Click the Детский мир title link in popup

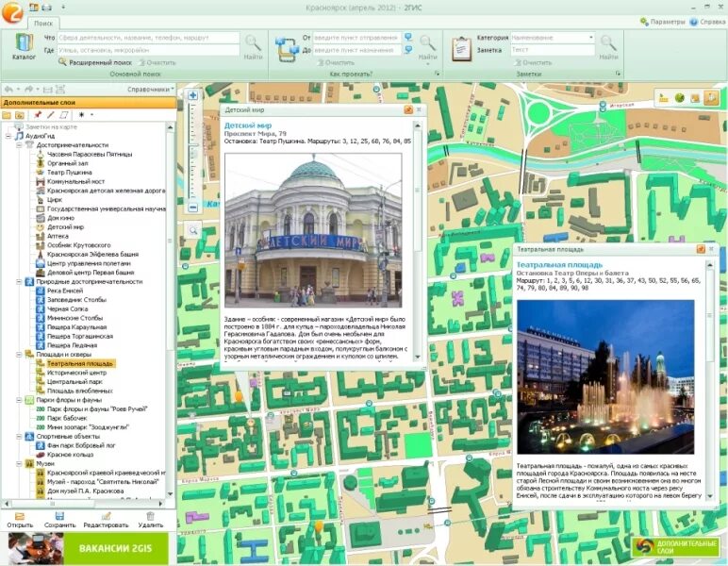[x=248, y=125]
